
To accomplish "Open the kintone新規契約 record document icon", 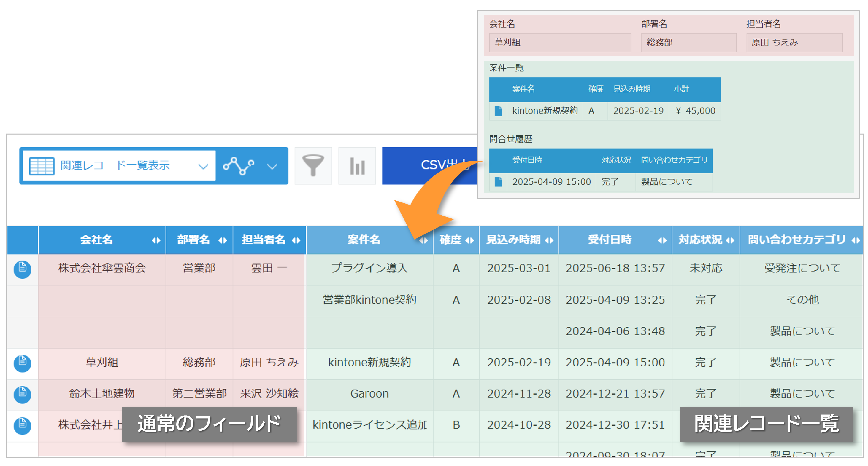I will pos(498,111).
